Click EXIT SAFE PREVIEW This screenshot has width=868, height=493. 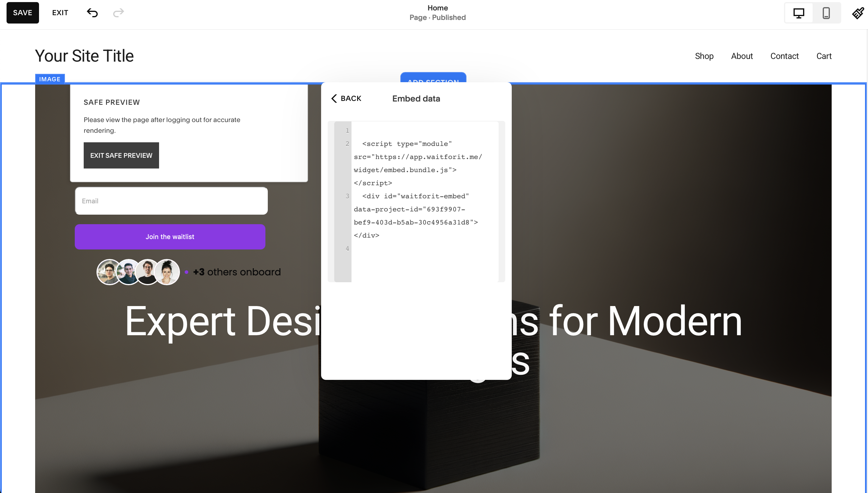121,155
